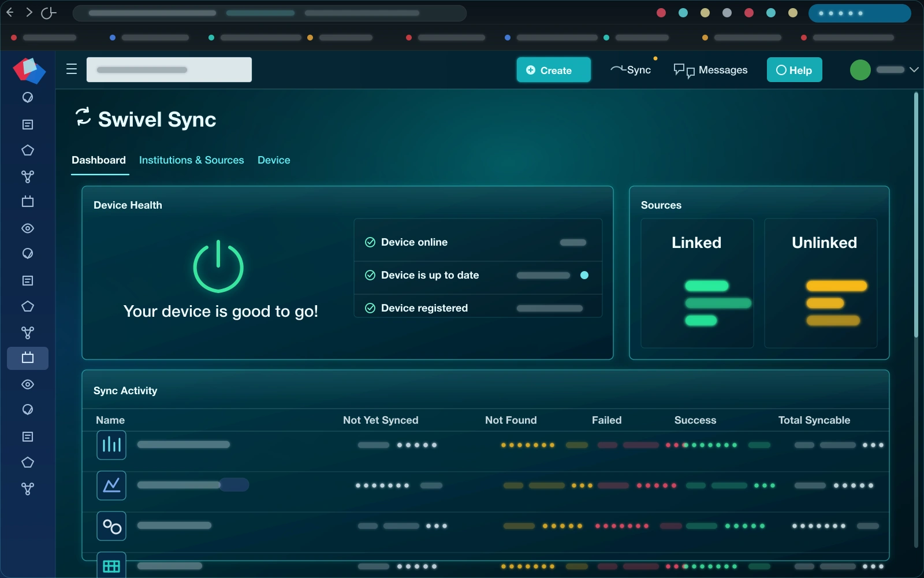Click the Create button
The height and width of the screenshot is (578, 924).
[553, 70]
